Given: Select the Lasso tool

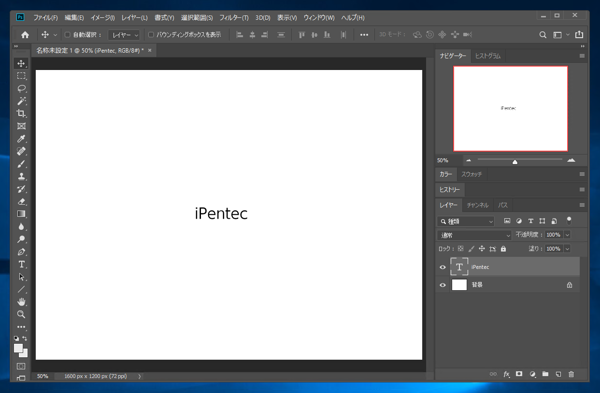Looking at the screenshot, I should [x=21, y=88].
